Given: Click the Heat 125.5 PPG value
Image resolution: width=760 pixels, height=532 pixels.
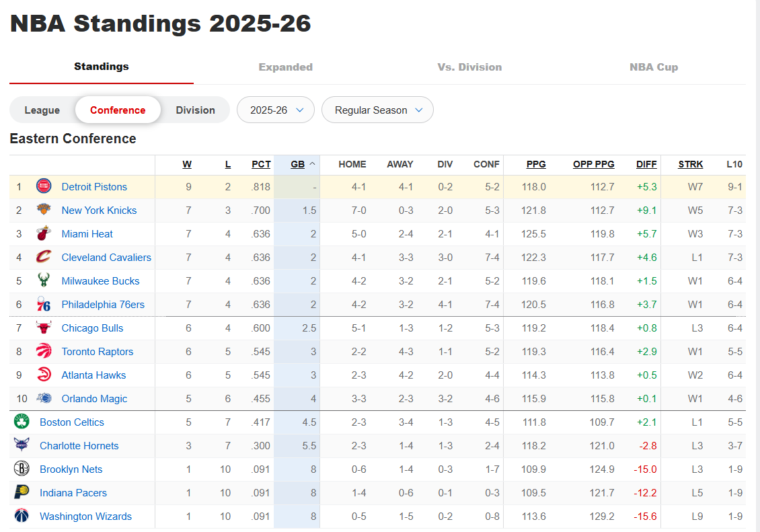Looking at the screenshot, I should pos(533,233).
